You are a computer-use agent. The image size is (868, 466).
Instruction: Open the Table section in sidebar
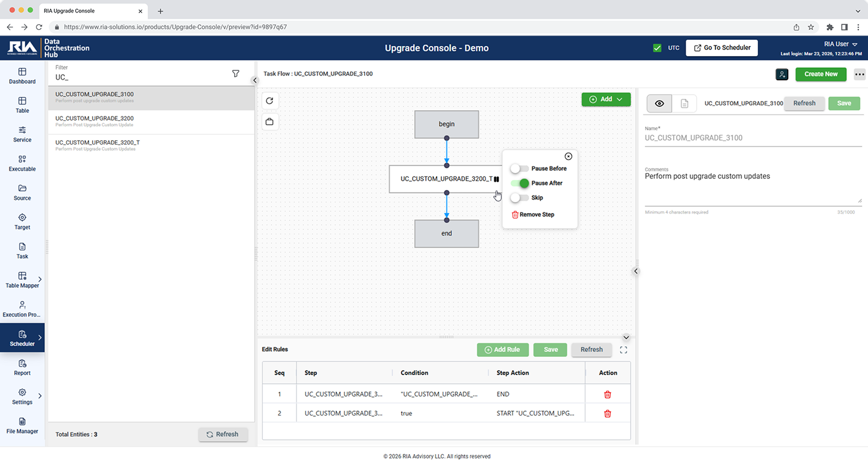22,105
